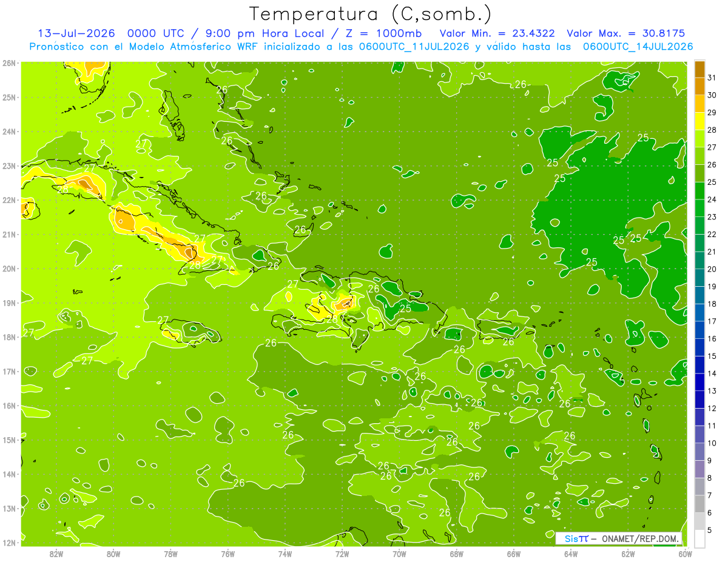Image resolution: width=728 pixels, height=562 pixels.
Task: Click the color scale label "10"
Action: point(712,443)
